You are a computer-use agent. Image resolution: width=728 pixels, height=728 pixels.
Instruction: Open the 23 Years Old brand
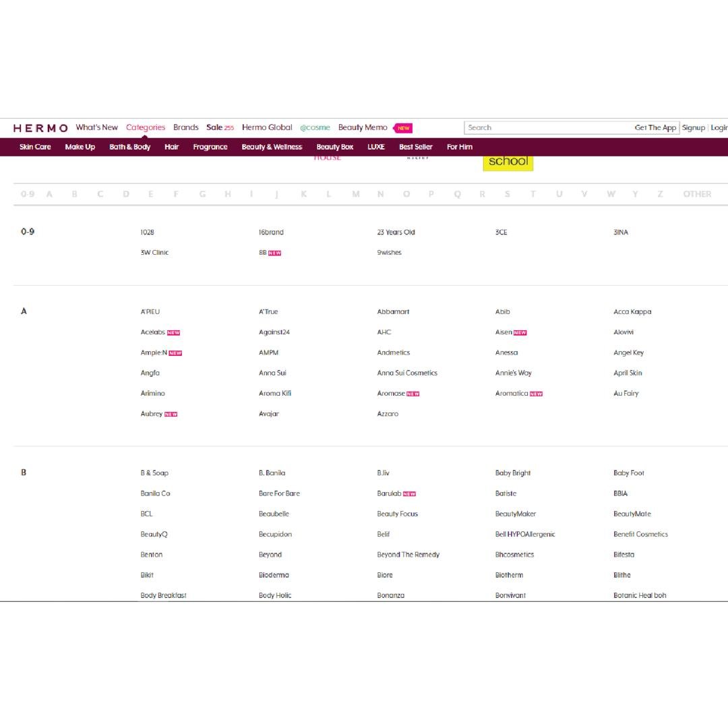pyautogui.click(x=396, y=232)
